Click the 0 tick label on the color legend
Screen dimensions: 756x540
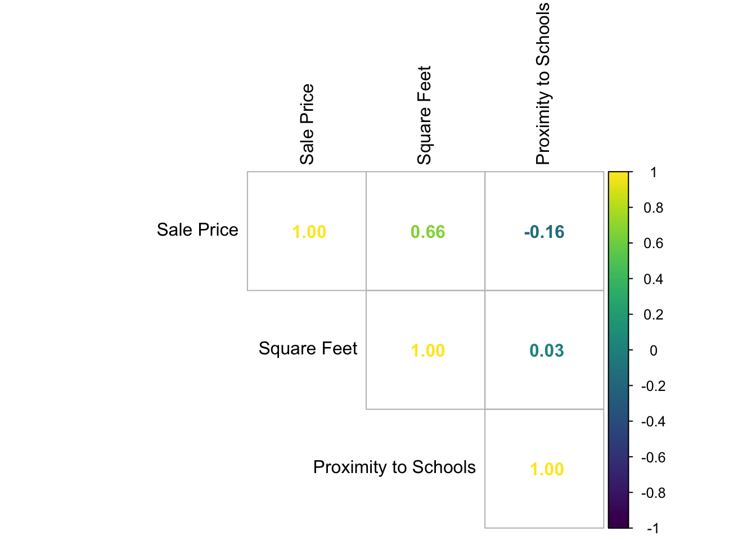[653, 350]
